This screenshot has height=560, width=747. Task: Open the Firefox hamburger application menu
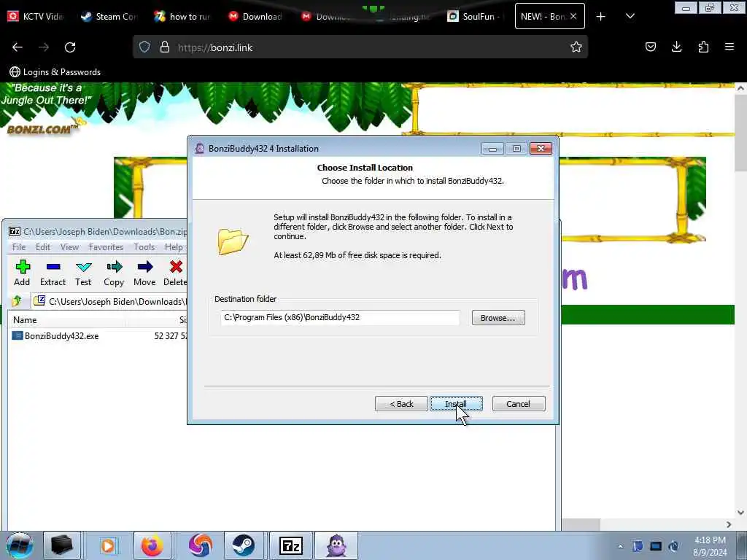point(729,47)
